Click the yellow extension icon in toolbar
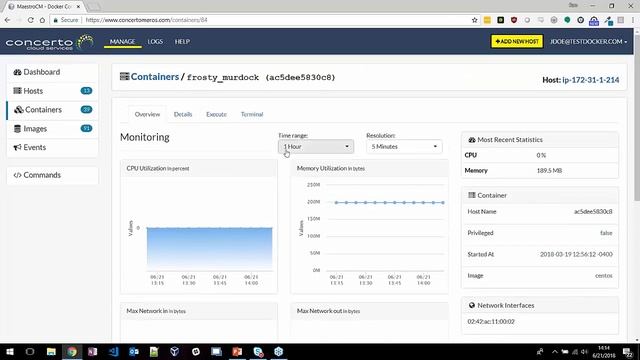 [487, 20]
